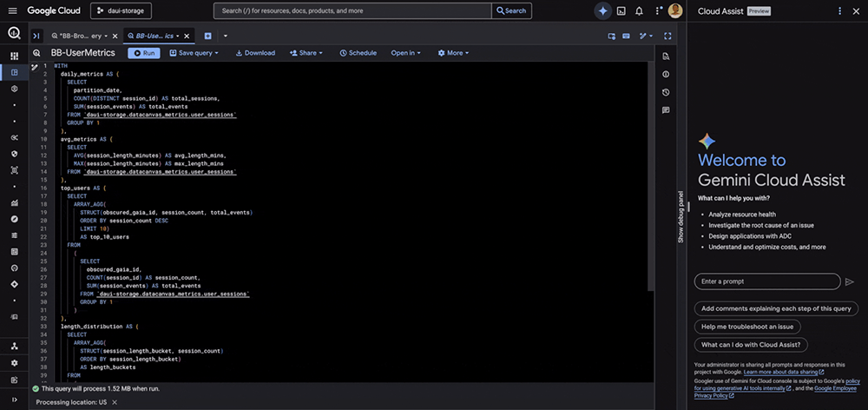Open the query history clock icon
Screen dimensions: 868x410
pyautogui.click(x=666, y=92)
